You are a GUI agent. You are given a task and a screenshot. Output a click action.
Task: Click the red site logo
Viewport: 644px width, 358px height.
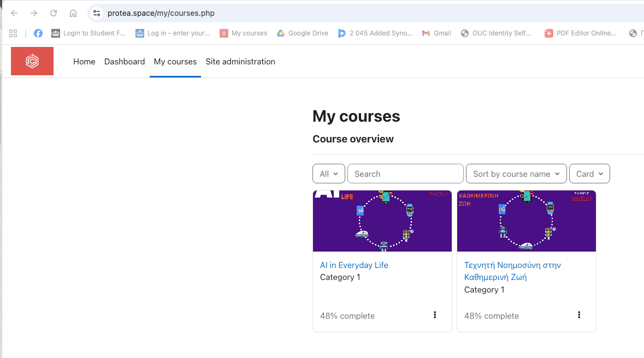pyautogui.click(x=32, y=61)
